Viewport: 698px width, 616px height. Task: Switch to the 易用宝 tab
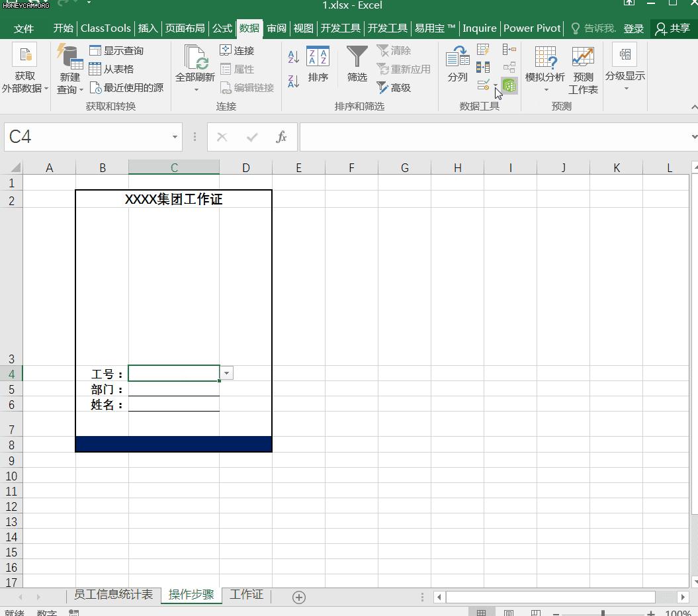click(435, 28)
